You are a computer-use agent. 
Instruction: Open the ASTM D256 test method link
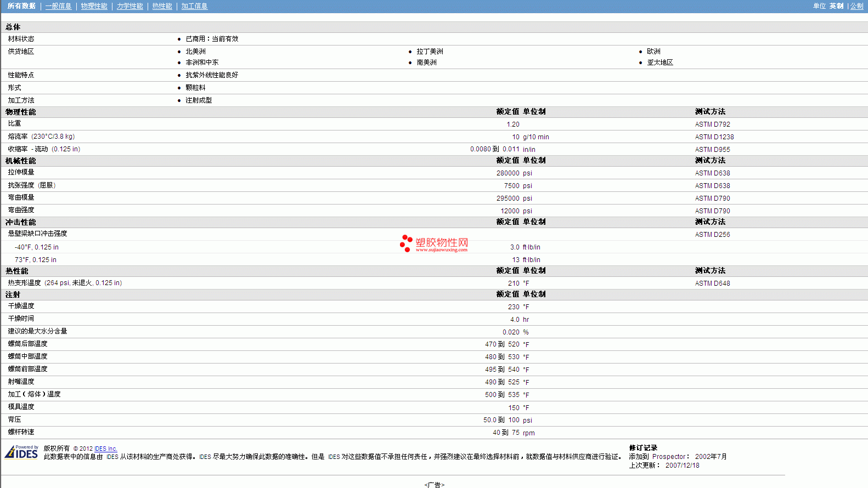[712, 235]
